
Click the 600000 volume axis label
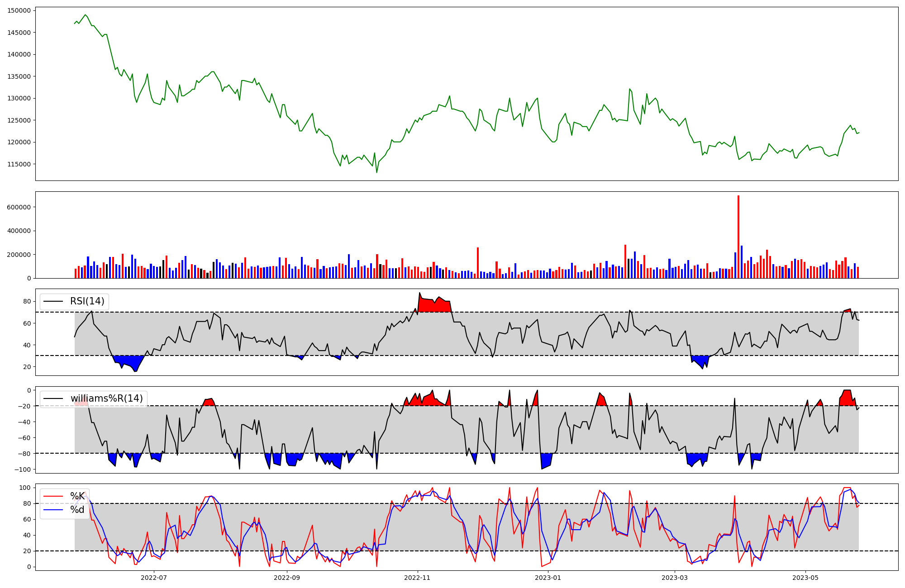coord(19,207)
